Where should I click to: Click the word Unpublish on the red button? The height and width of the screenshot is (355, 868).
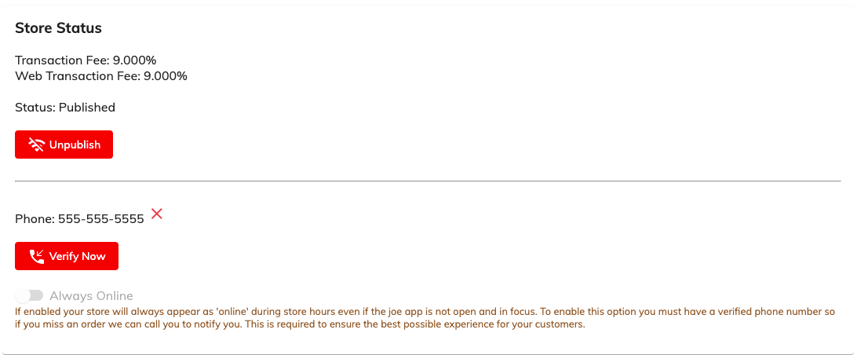pyautogui.click(x=75, y=145)
